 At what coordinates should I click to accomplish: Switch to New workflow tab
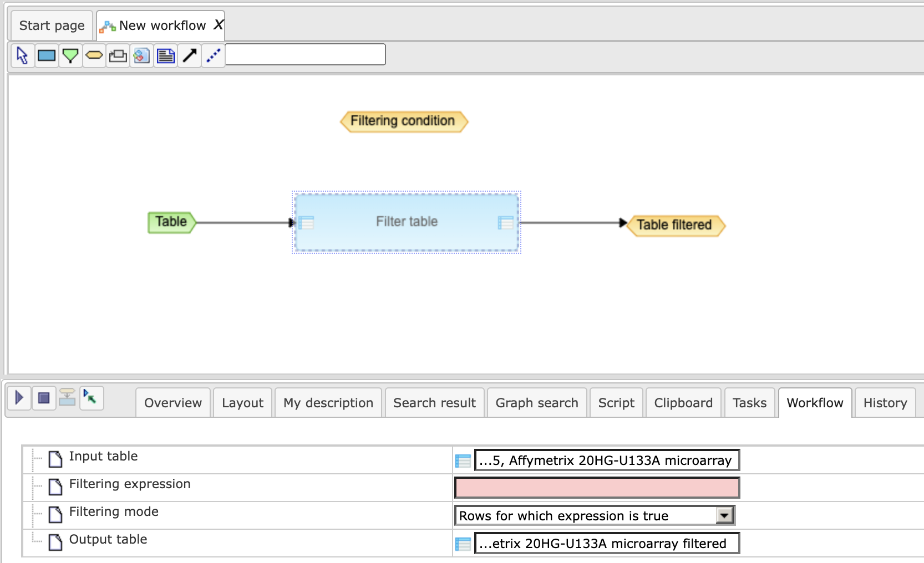(x=162, y=25)
